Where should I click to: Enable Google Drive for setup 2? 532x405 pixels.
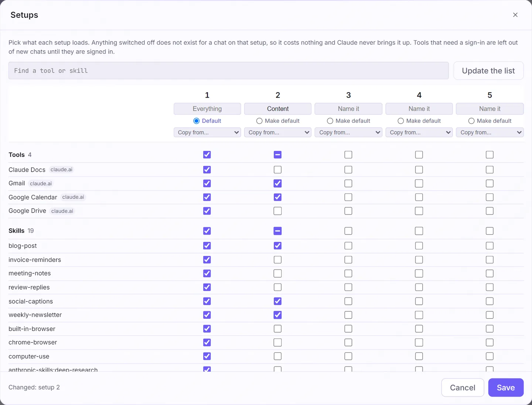(x=277, y=211)
